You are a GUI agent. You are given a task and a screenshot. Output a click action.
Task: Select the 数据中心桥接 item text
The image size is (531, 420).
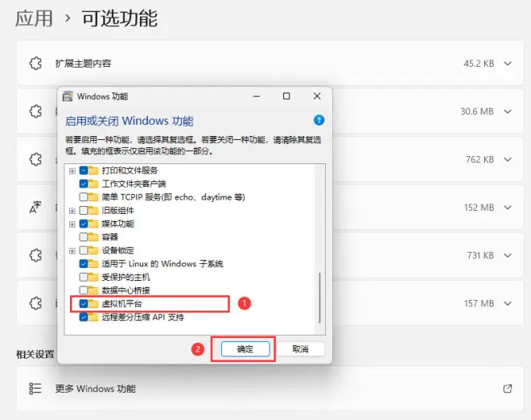[x=126, y=290]
